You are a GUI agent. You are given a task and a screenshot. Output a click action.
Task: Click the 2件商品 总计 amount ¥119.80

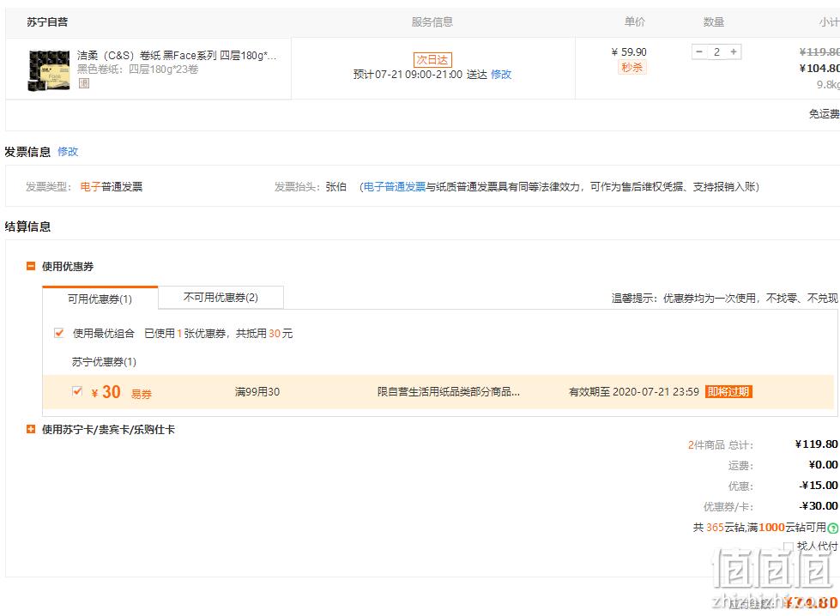[x=817, y=444]
